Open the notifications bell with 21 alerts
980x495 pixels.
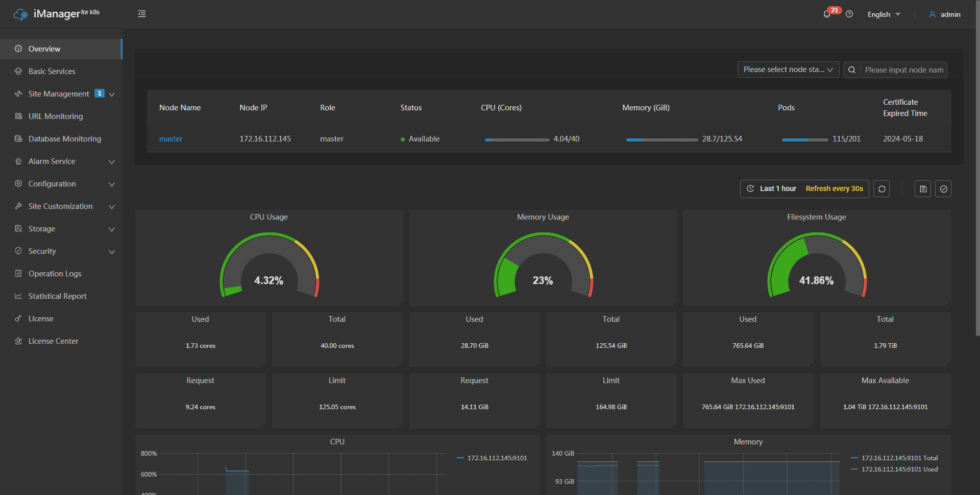(x=827, y=14)
